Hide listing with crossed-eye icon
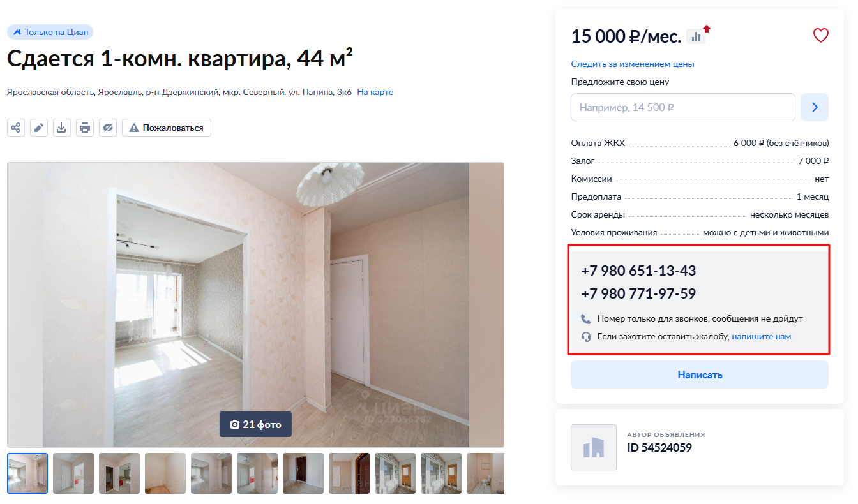 108,128
